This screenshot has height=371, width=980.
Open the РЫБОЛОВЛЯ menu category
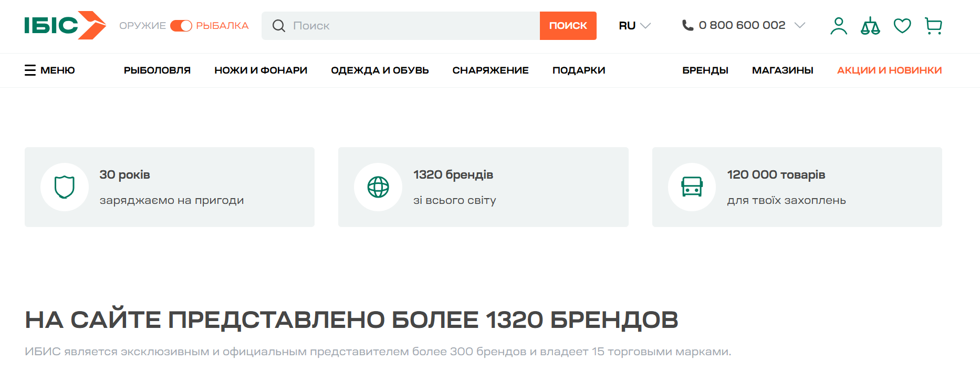point(157,70)
